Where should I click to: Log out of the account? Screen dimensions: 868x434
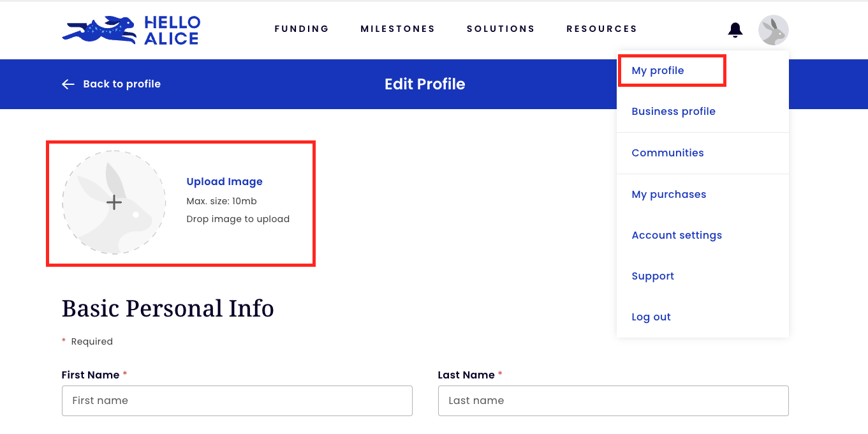pos(651,317)
